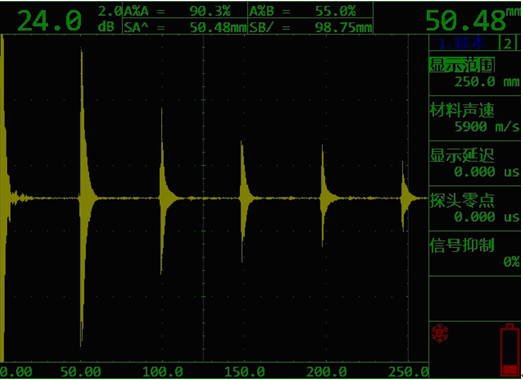Screen dimensions: 523x380
Task: Click the 24.0 gain value
Action: [49, 20]
